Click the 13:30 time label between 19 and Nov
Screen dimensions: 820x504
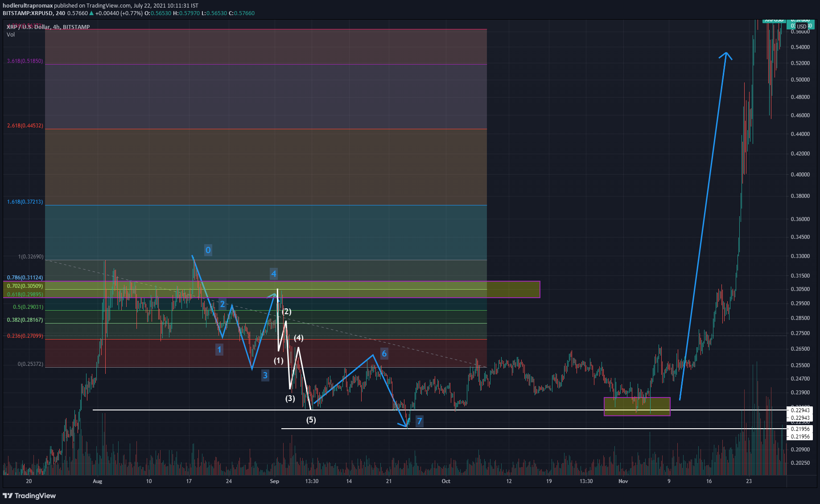click(586, 481)
